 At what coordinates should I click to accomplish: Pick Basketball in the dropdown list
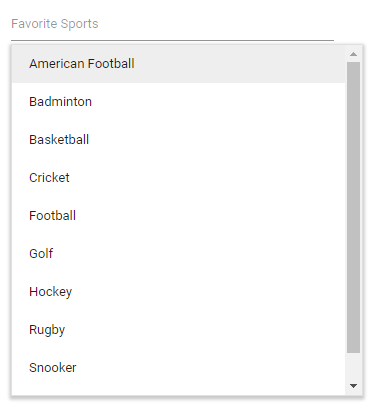click(x=178, y=140)
